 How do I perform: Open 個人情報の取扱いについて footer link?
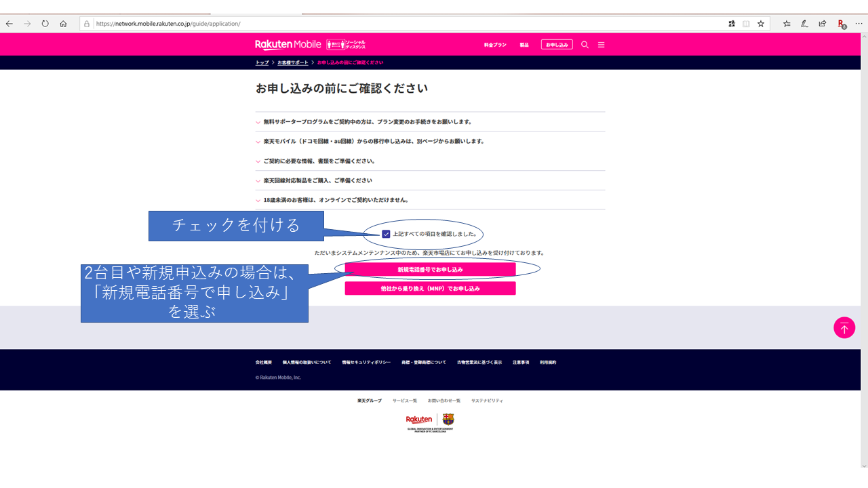pyautogui.click(x=307, y=363)
